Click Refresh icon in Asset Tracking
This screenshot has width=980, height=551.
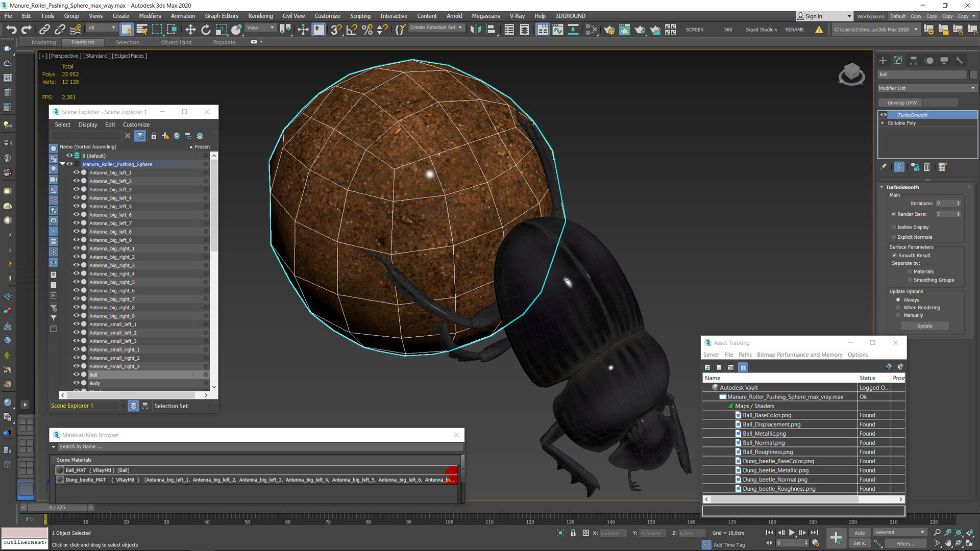point(707,367)
